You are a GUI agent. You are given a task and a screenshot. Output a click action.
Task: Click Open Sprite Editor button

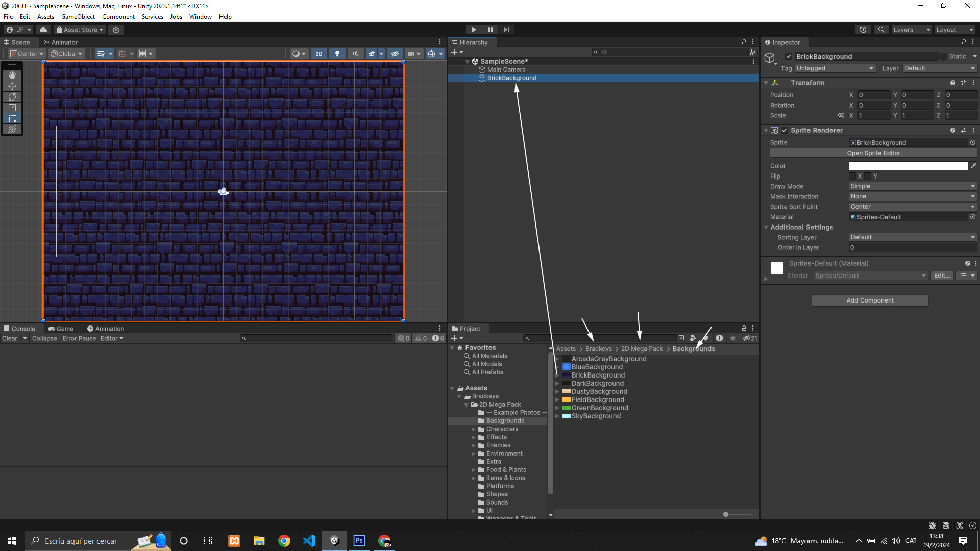tap(873, 153)
